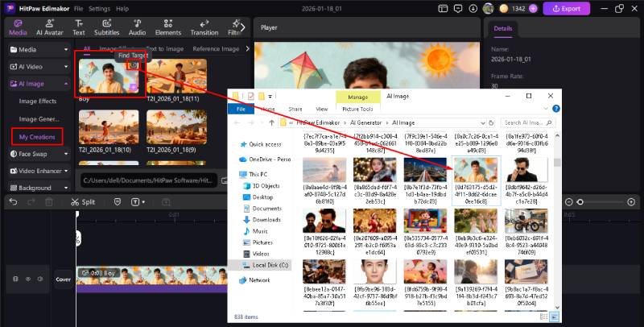
Task: Expand the AI Video sidebar section
Action: click(x=36, y=66)
